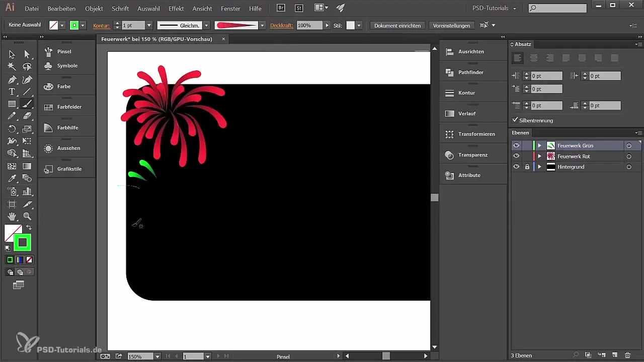Select the Magic Wand tool

tap(12, 66)
